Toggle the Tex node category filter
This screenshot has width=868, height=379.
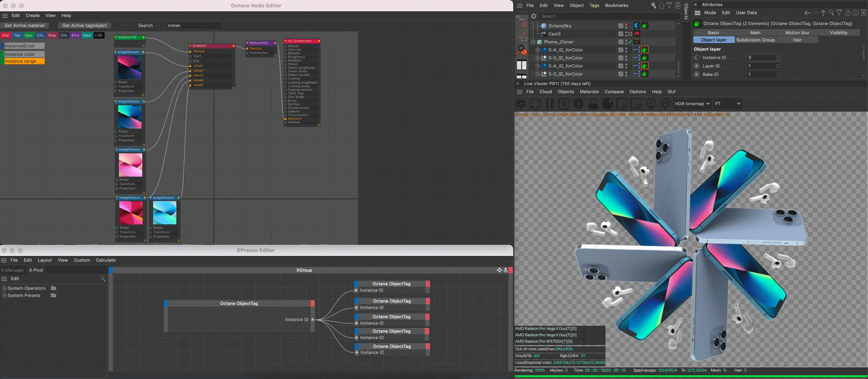(x=17, y=35)
